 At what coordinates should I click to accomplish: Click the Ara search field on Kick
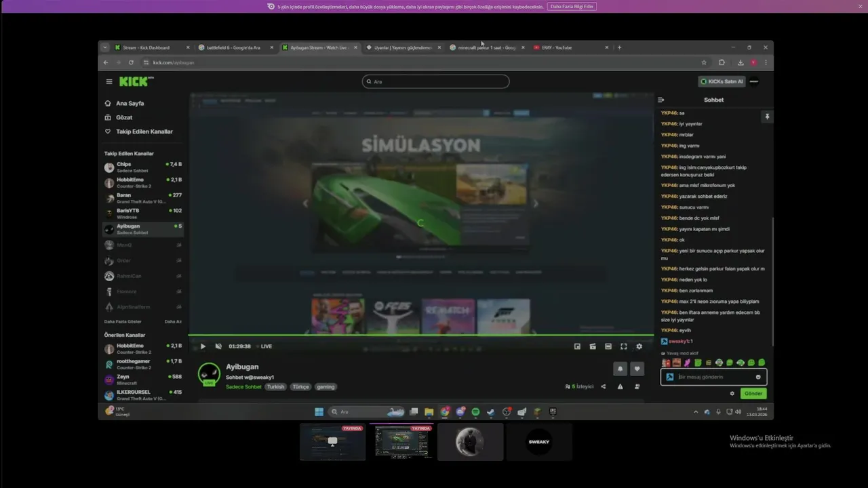tap(435, 81)
